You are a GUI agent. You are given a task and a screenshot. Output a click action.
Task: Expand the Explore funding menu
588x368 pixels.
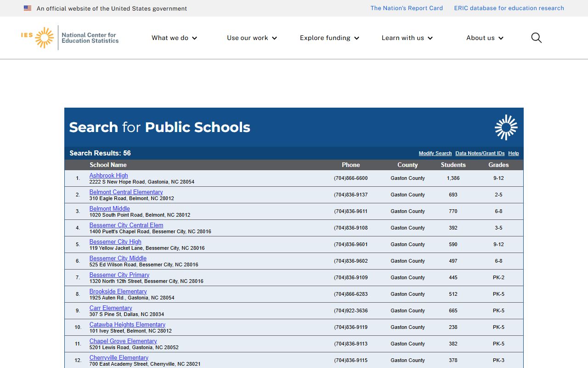330,38
